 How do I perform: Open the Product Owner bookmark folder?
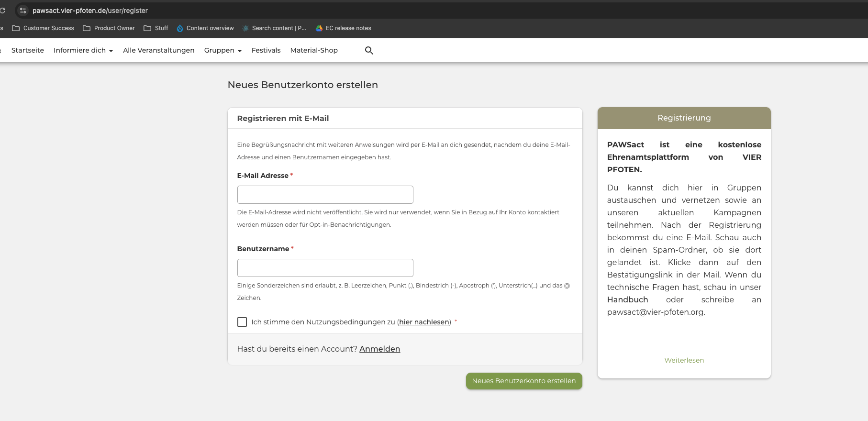point(109,28)
